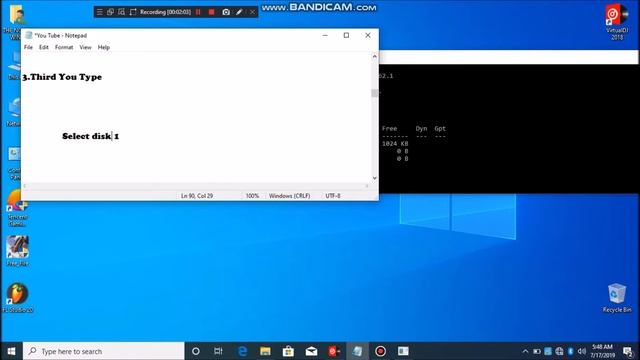The image size is (640, 360).
Task: Open the View menu in Notepad
Action: point(85,47)
